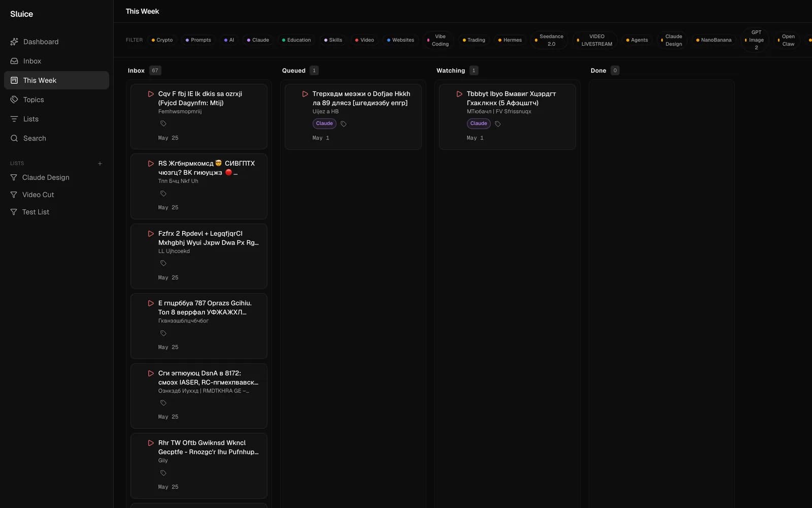Play the 'RS Жгбнрмкомсд' video card
Viewport: 812px width, 508px height.
coord(151,164)
